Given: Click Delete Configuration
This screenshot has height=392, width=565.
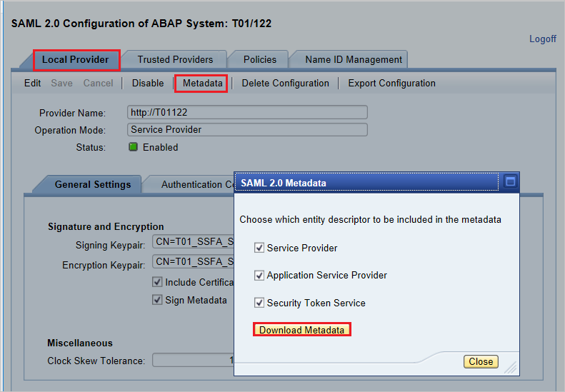Looking at the screenshot, I should 285,84.
